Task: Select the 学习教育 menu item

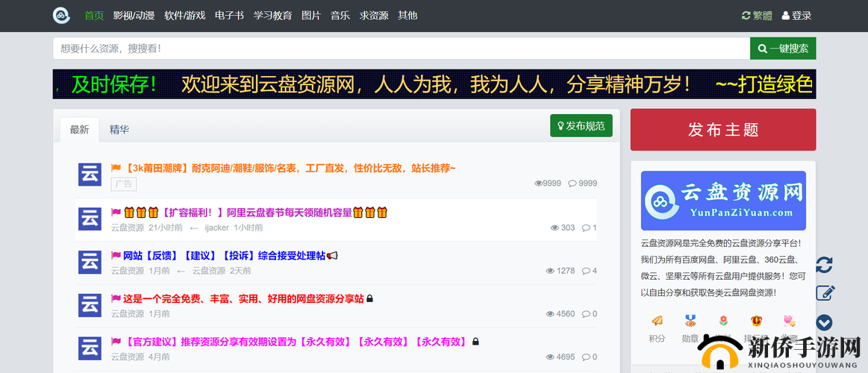Action: (273, 16)
